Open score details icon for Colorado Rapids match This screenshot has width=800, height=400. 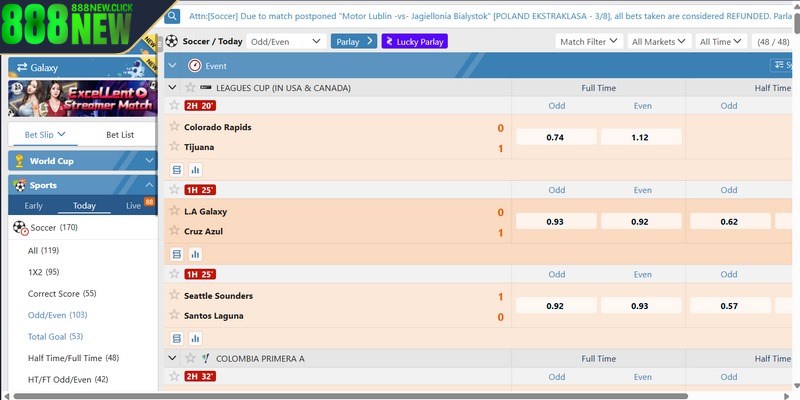[x=177, y=170]
